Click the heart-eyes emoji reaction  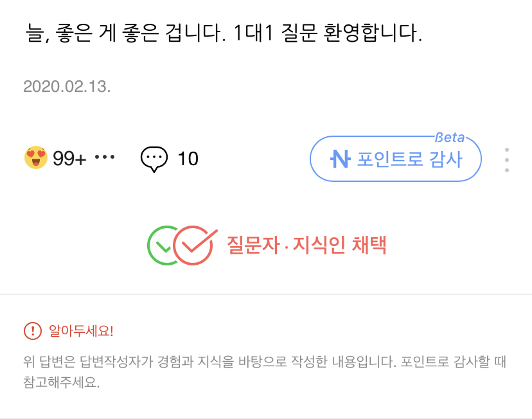tap(36, 158)
